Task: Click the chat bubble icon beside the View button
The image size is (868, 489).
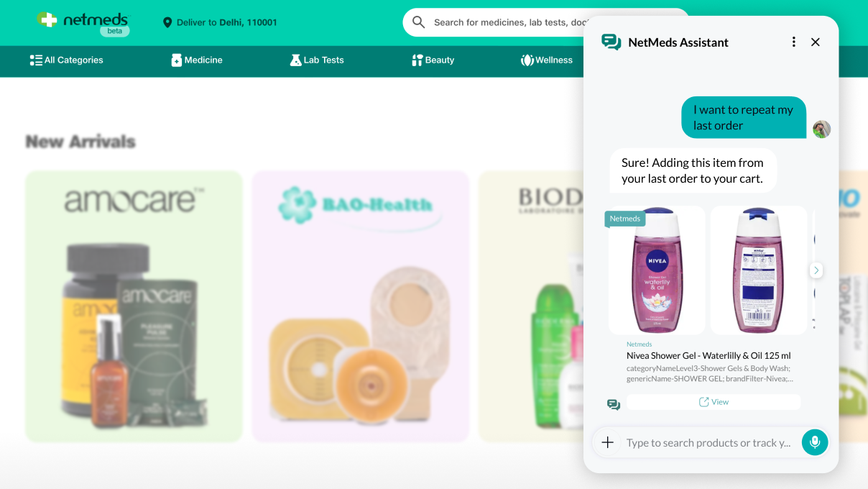Action: point(613,405)
